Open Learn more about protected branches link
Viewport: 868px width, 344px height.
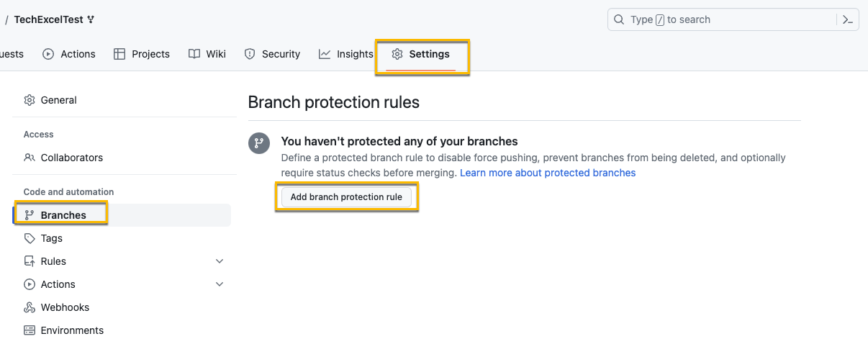[x=548, y=173]
